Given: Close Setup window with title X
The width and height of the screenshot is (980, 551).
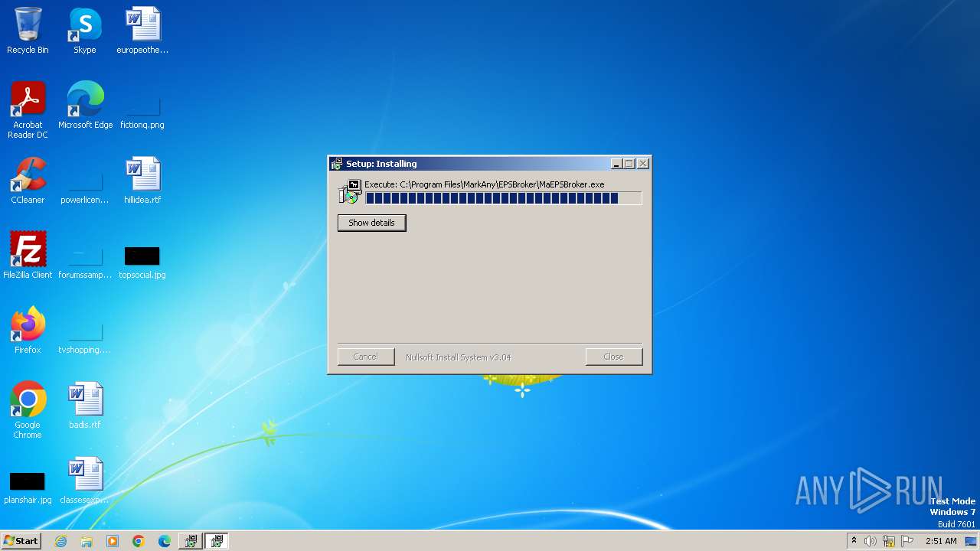Looking at the screenshot, I should (643, 164).
